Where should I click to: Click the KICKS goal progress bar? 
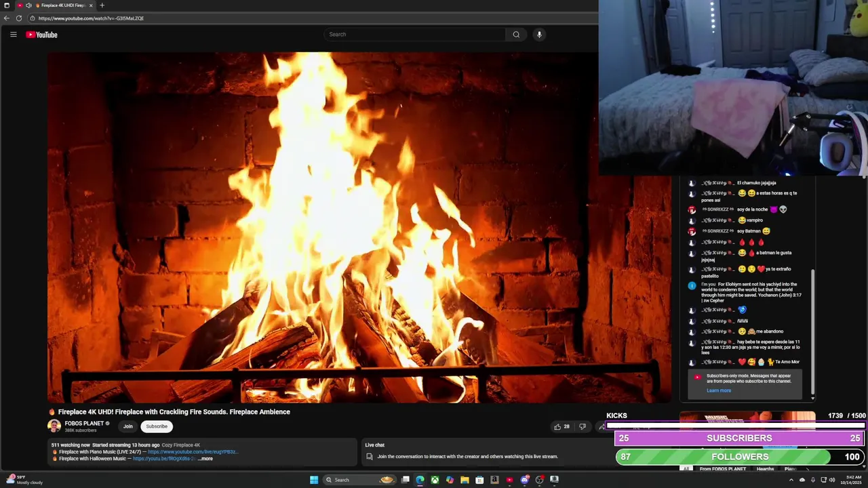click(736, 426)
